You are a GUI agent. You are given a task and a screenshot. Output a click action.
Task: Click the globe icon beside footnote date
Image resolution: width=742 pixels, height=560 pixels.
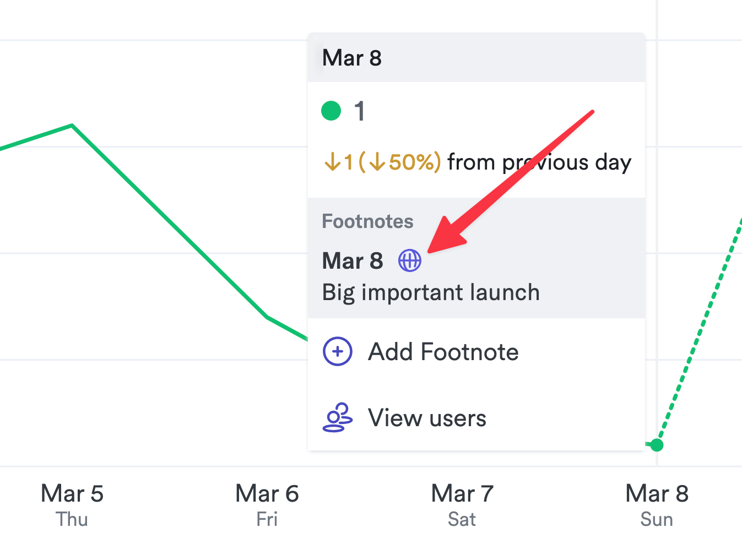pos(410,260)
